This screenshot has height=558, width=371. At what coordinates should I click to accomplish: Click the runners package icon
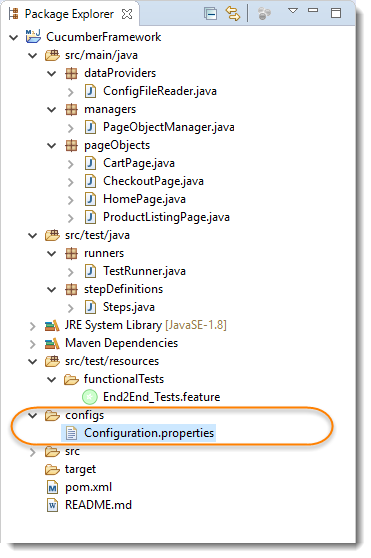pos(71,253)
